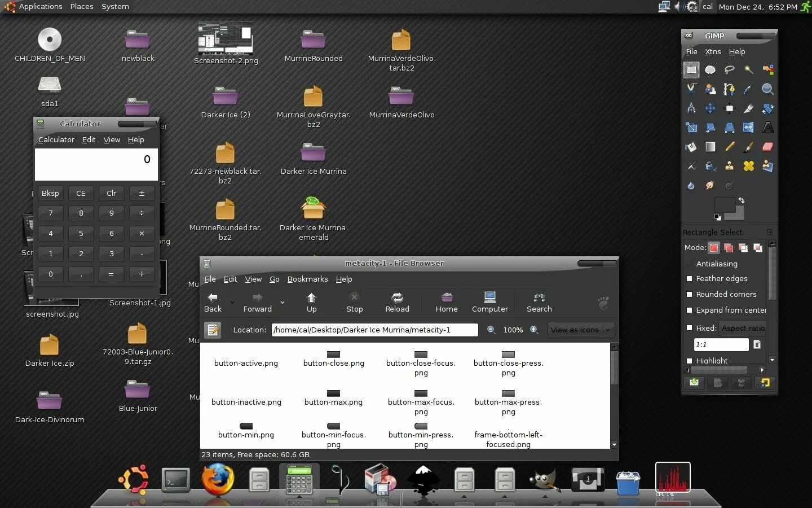Click GIMP foreground color swatch
Viewport: 812px width, 508px height.
(724, 205)
